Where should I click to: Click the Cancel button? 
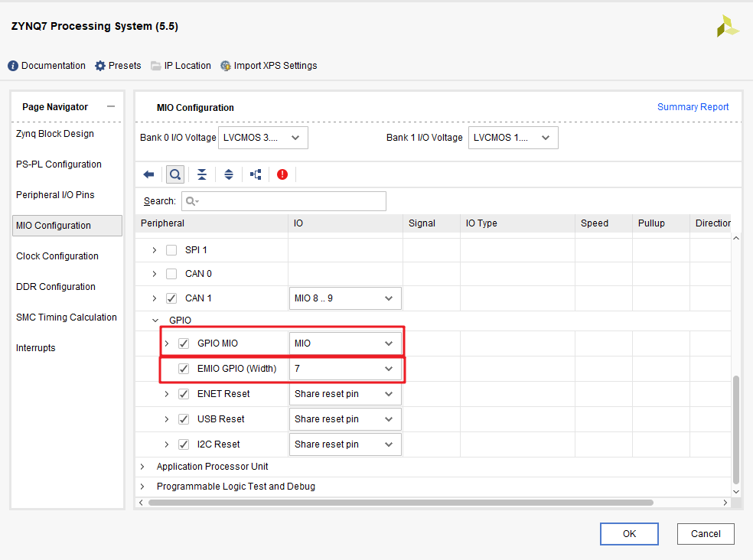(x=706, y=534)
